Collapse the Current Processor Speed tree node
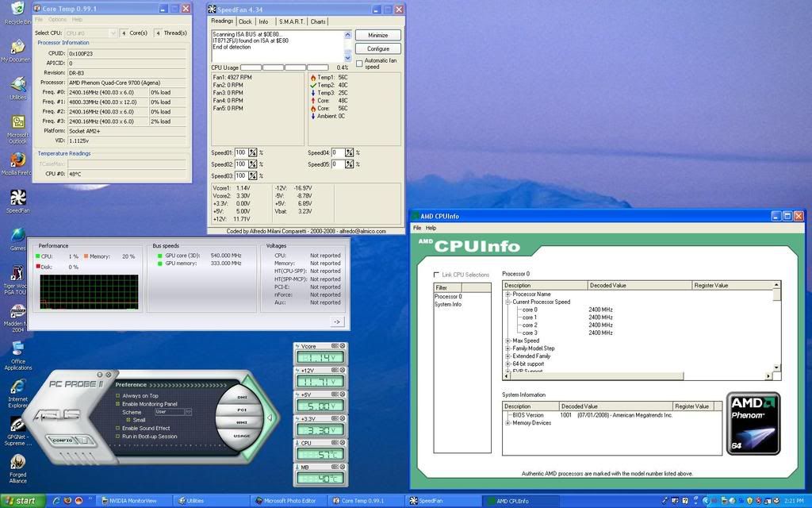The image size is (812, 508). [x=507, y=302]
